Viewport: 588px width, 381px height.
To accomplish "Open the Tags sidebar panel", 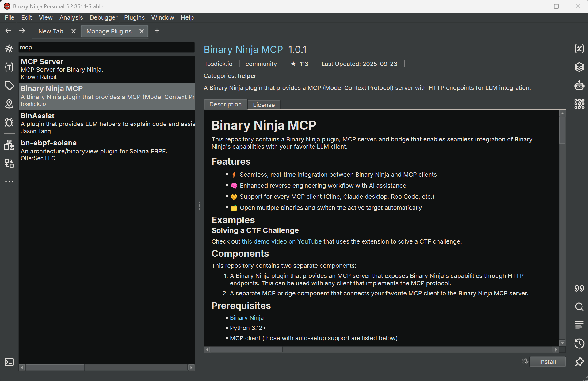I will coord(9,86).
